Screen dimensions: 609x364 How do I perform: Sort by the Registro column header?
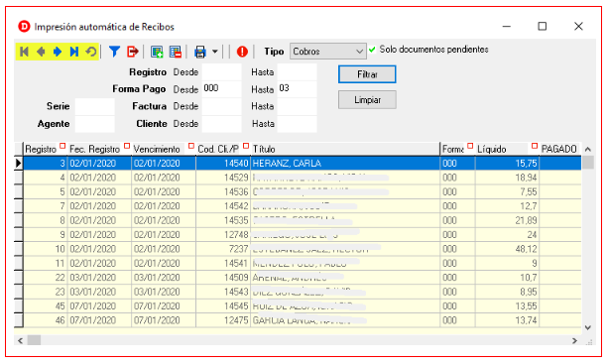(x=45, y=149)
